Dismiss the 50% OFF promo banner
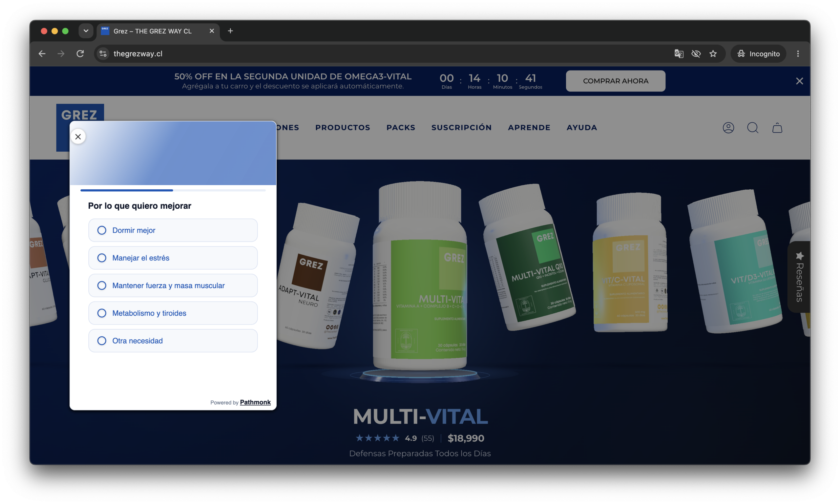Image resolution: width=840 pixels, height=504 pixels. pyautogui.click(x=799, y=81)
